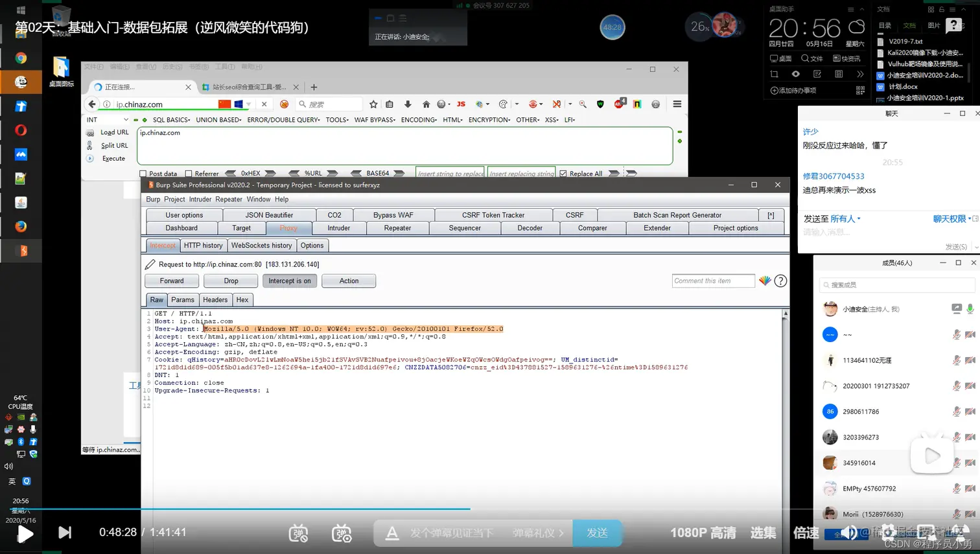Open Burp help question mark icon
980x554 pixels.
[780, 281]
